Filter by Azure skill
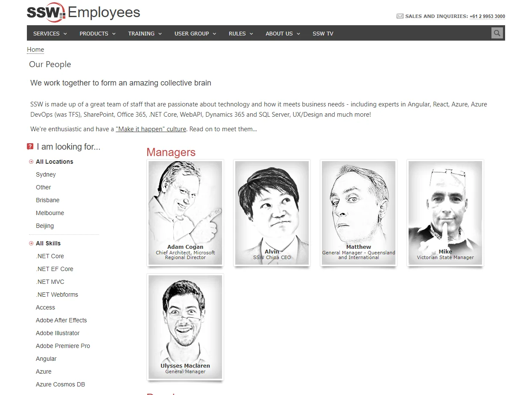The image size is (532, 395). (44, 371)
